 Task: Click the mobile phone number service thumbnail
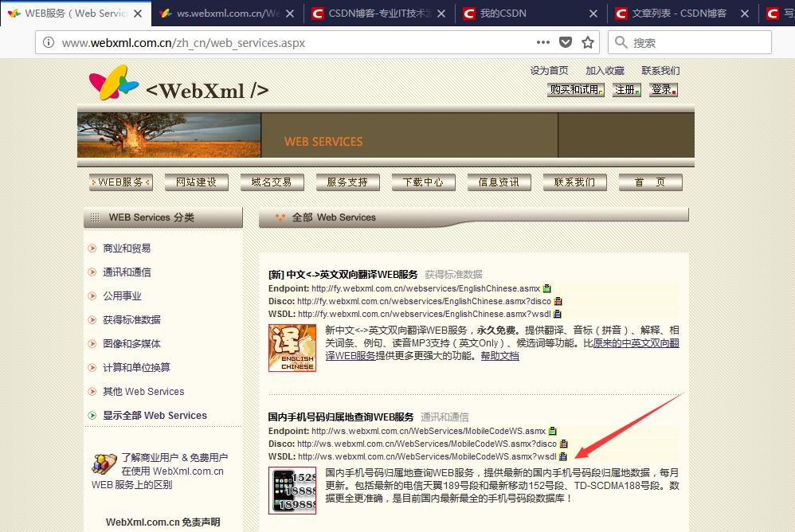(x=292, y=491)
